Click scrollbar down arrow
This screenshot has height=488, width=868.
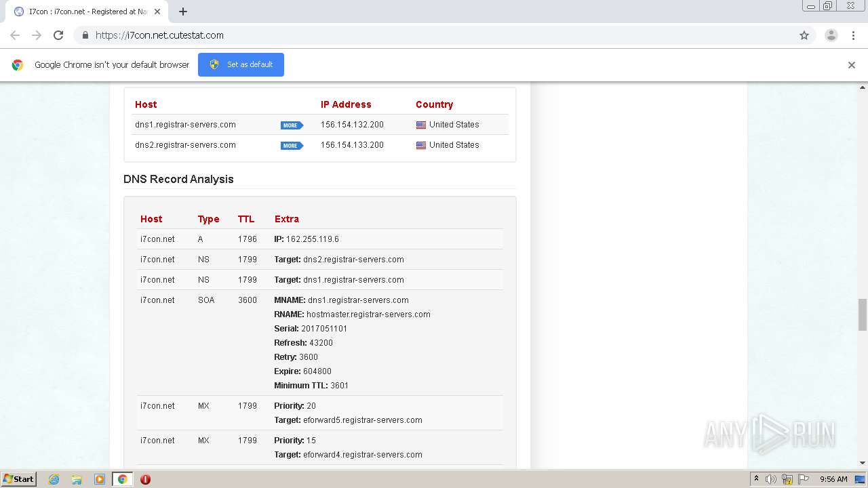[863, 463]
